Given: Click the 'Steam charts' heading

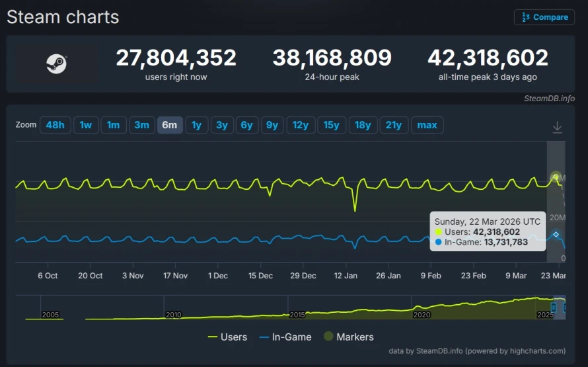Looking at the screenshot, I should 63,17.
